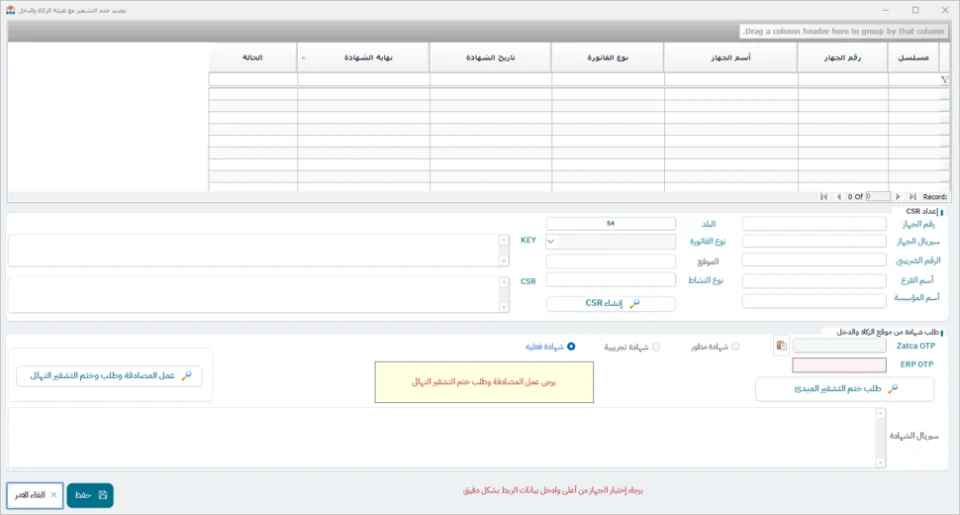Image resolution: width=960 pixels, height=515 pixels.
Task: Click the إنشاء CSR button
Action: 611,304
